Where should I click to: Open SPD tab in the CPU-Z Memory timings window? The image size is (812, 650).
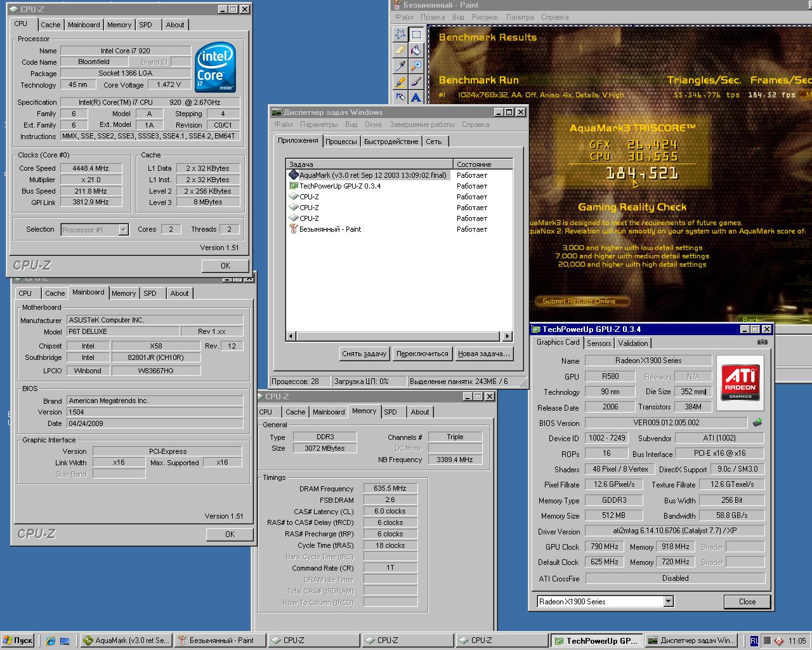point(391,412)
